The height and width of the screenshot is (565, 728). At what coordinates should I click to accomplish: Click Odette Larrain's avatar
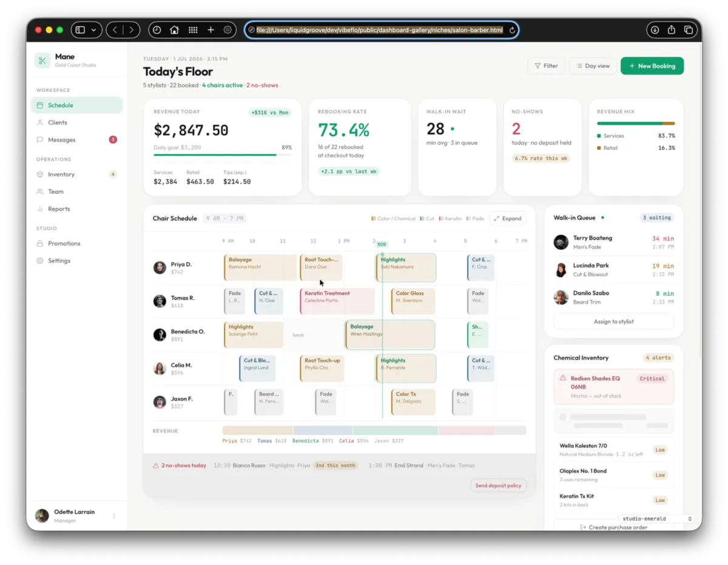coord(42,516)
